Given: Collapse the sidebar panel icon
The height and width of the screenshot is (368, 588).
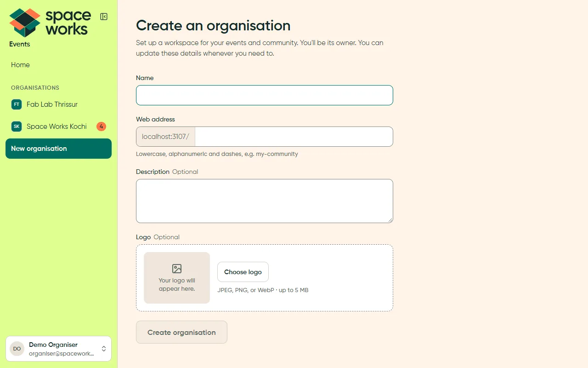Looking at the screenshot, I should (104, 17).
